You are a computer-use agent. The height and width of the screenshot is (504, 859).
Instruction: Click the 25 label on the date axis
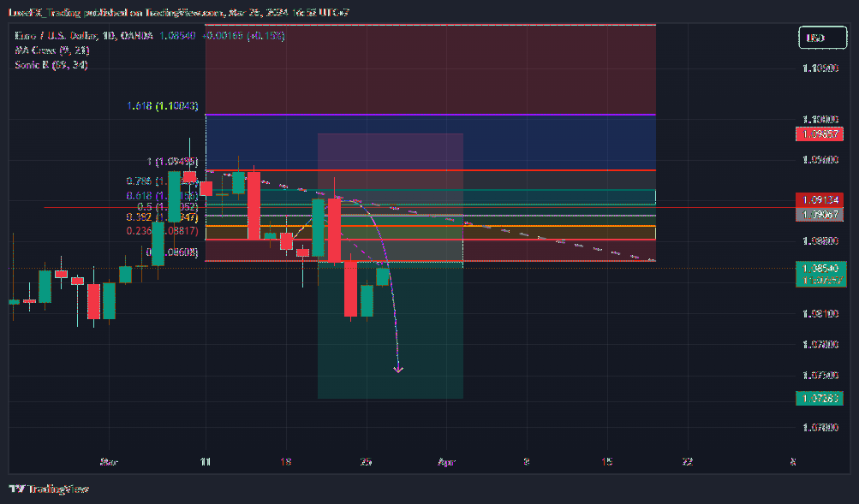tap(366, 462)
